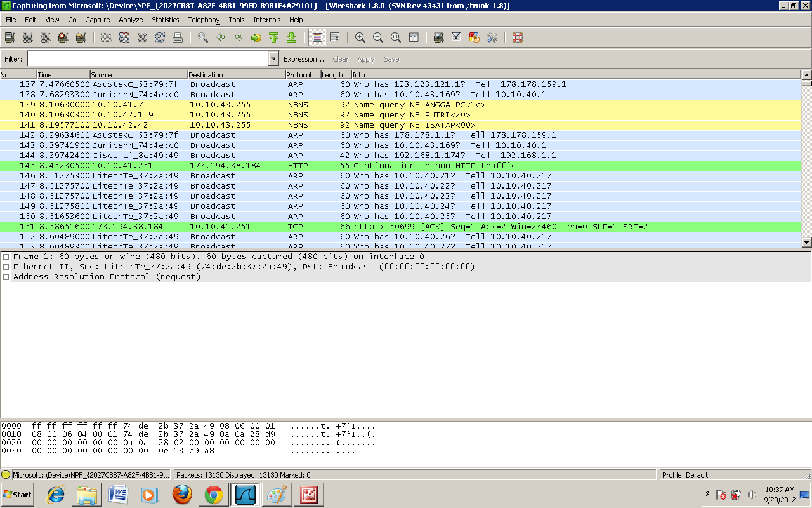
Task: Save this capture file icon
Action: [x=124, y=37]
